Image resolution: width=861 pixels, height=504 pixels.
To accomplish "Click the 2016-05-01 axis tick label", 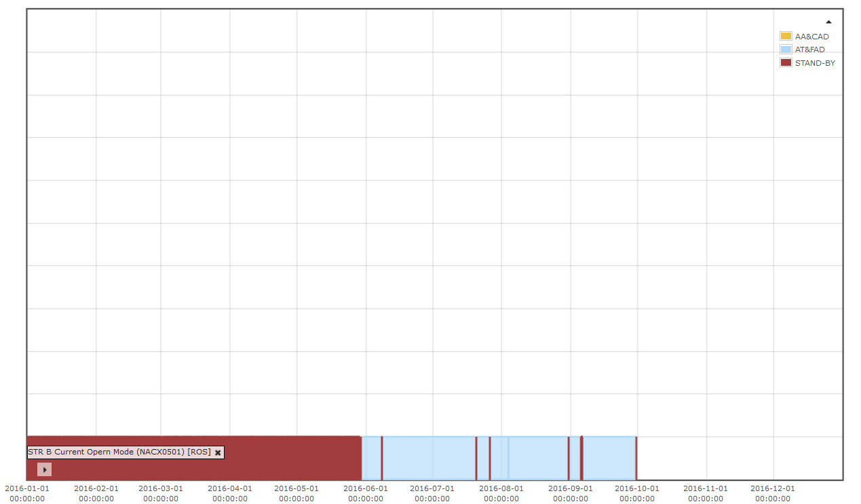I will tap(296, 493).
